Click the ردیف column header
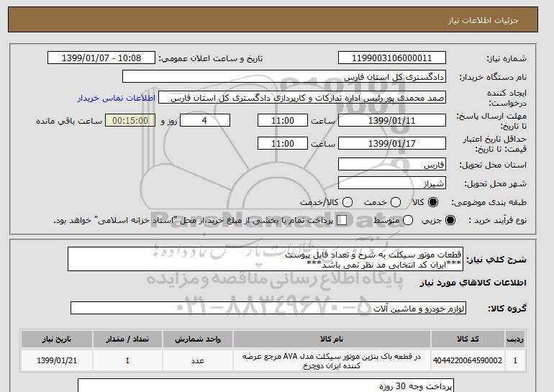This screenshot has width=554, height=392. tap(515, 339)
